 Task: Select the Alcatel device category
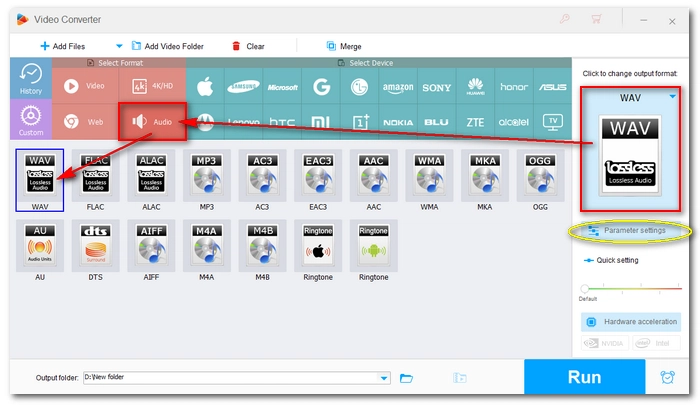click(513, 122)
